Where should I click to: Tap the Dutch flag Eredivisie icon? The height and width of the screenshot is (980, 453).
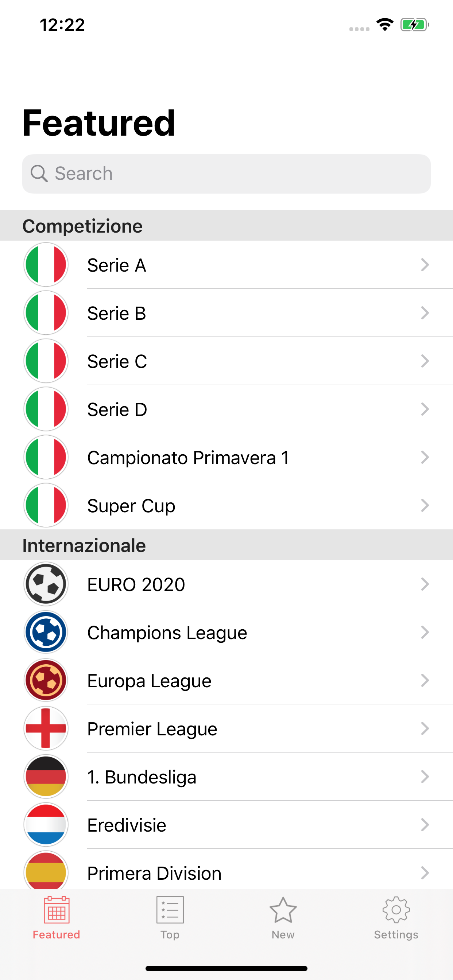(x=46, y=825)
